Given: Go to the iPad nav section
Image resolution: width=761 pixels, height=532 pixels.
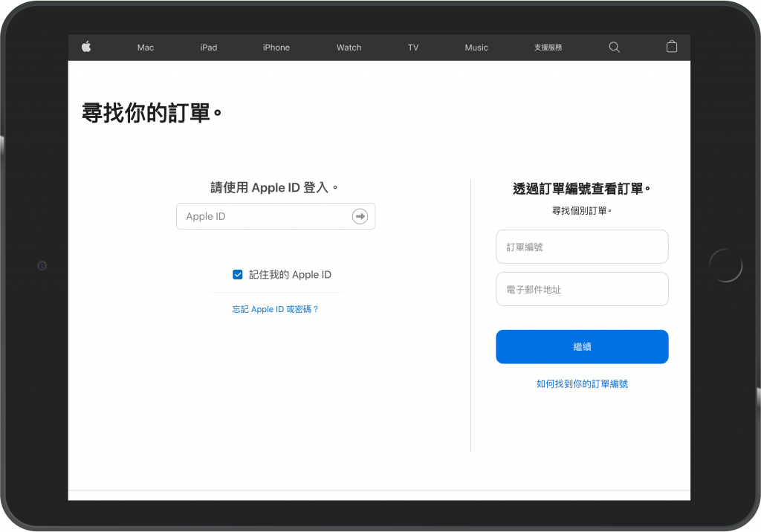Looking at the screenshot, I should click(x=209, y=48).
